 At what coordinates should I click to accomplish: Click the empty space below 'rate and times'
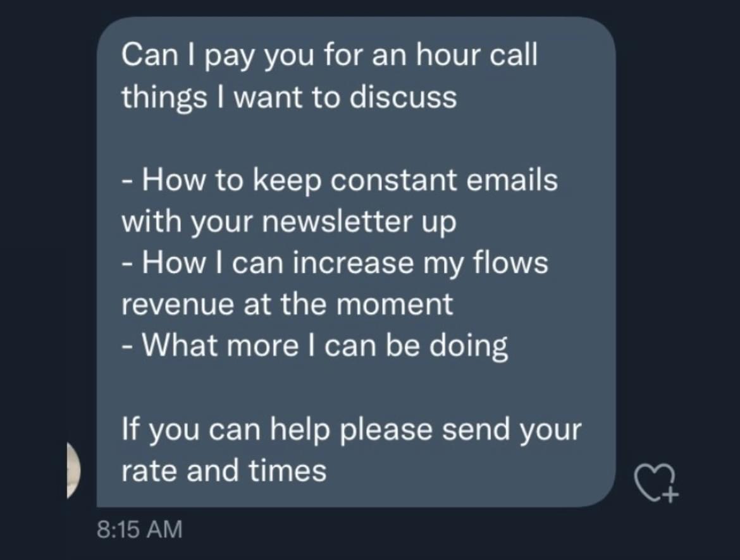coord(356,496)
